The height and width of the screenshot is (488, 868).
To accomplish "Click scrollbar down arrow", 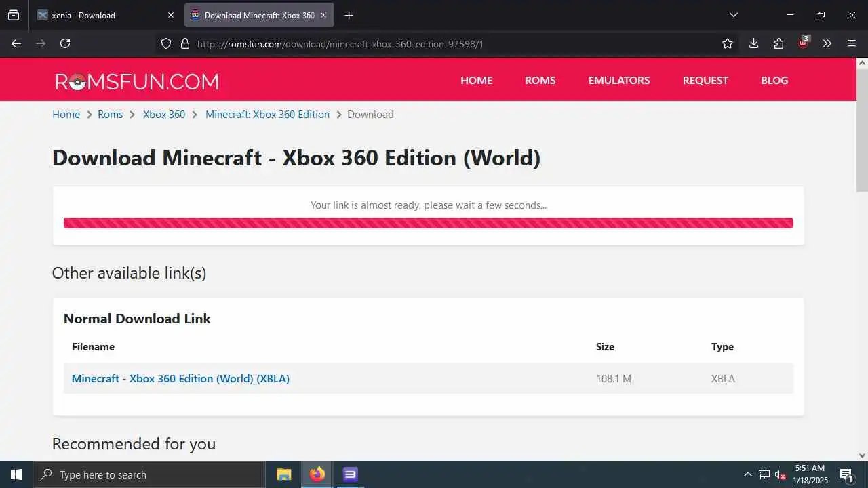I will (862, 455).
